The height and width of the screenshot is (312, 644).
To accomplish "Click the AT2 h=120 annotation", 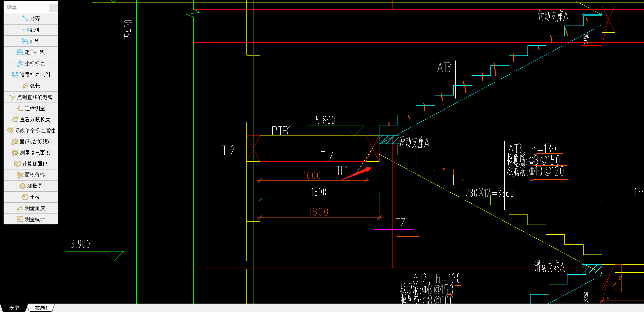I will pyautogui.click(x=436, y=278).
